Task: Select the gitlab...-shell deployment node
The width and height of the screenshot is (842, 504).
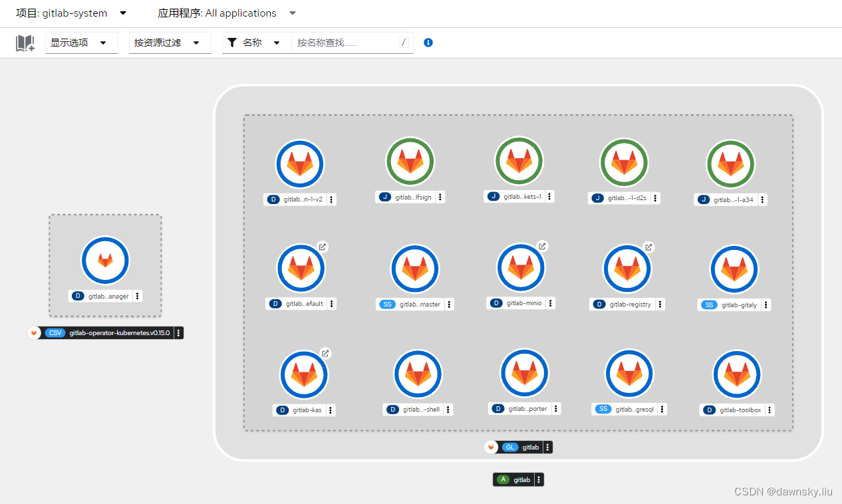Action: pos(418,374)
